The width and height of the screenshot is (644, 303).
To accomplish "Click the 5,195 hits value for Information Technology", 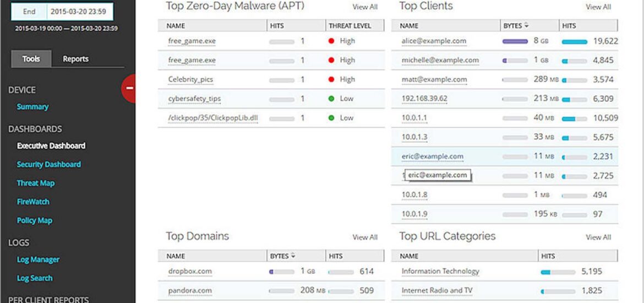I will pos(592,272).
